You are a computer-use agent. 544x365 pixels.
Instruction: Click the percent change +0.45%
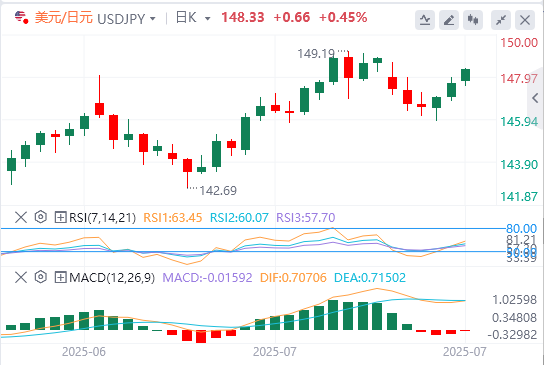pos(343,17)
